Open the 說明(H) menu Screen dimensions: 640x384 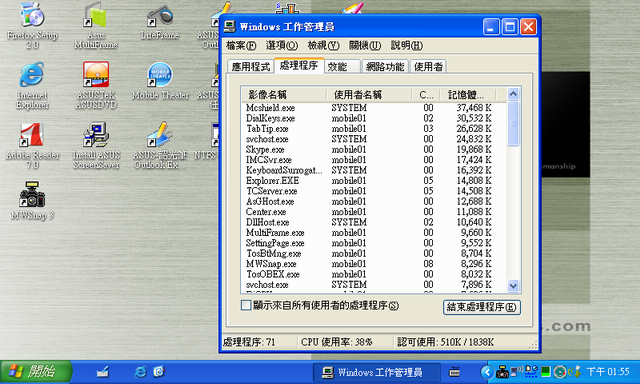(x=407, y=45)
